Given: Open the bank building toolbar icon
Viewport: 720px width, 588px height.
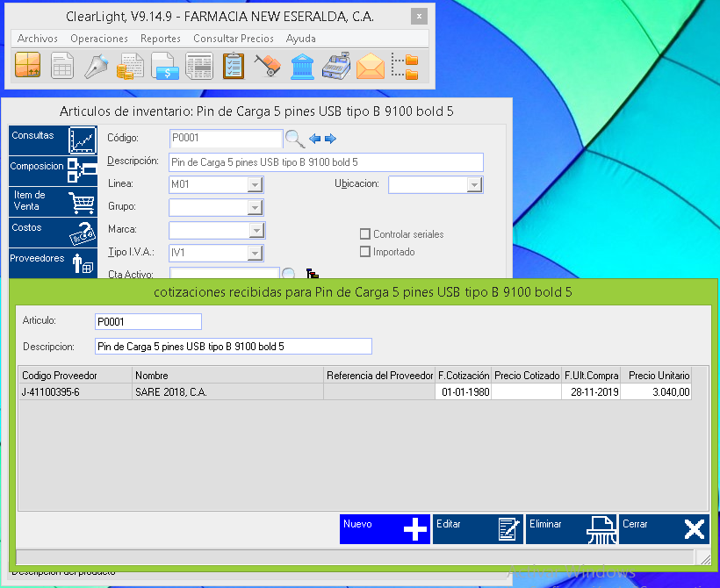Looking at the screenshot, I should point(302,66).
